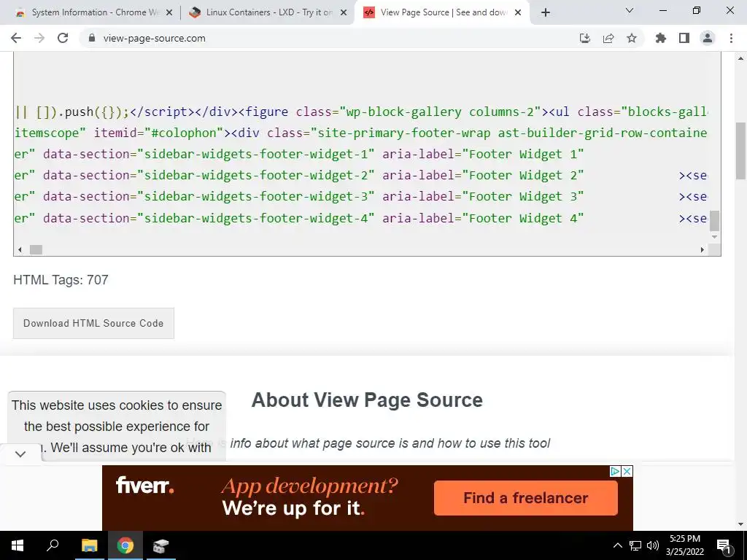Click the code box right scroll arrow
The image size is (747, 560).
point(703,249)
